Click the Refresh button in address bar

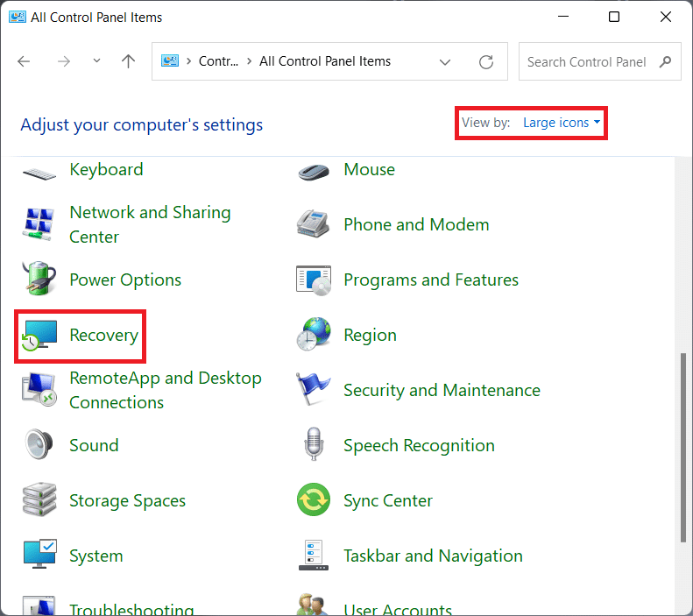pos(486,62)
